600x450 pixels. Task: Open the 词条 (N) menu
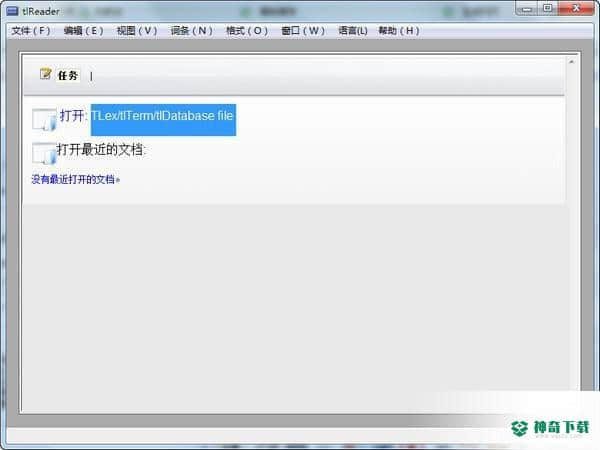point(191,31)
